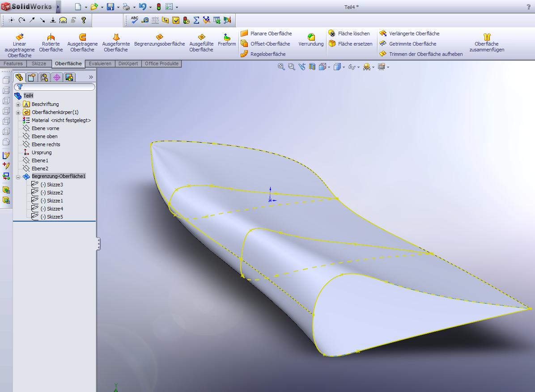Click the New document icon
Screen dimensions: 535x392
[x=78, y=7]
